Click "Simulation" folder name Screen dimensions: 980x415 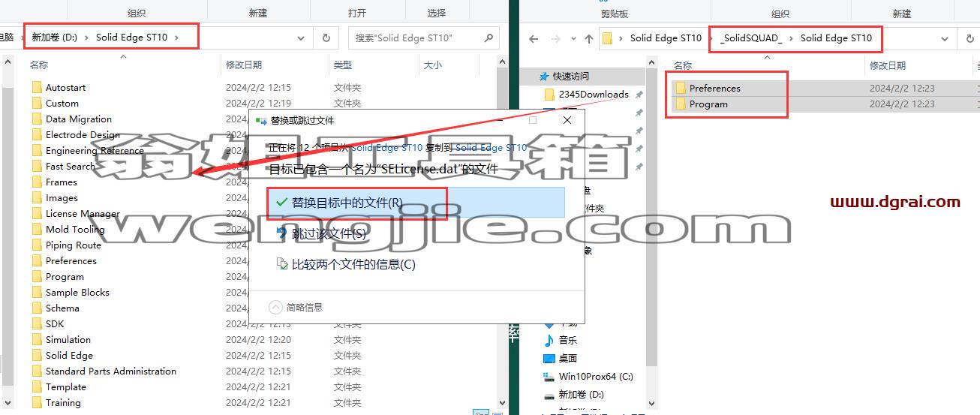click(x=68, y=340)
